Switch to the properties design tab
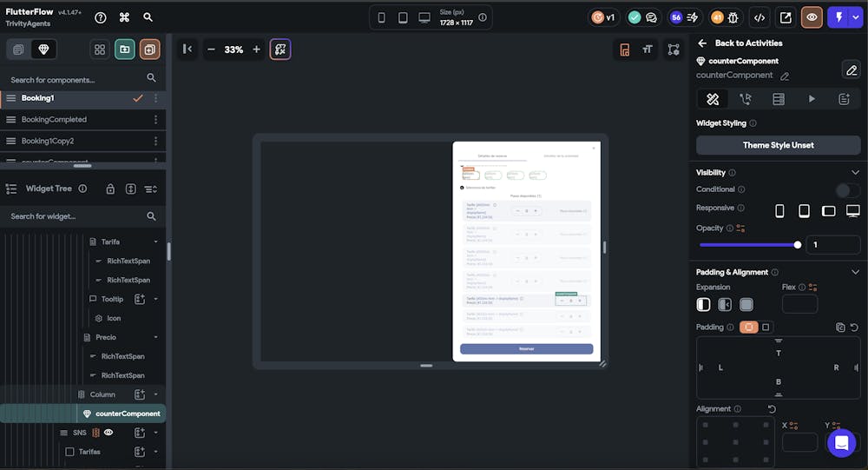The image size is (868, 470). pyautogui.click(x=713, y=99)
